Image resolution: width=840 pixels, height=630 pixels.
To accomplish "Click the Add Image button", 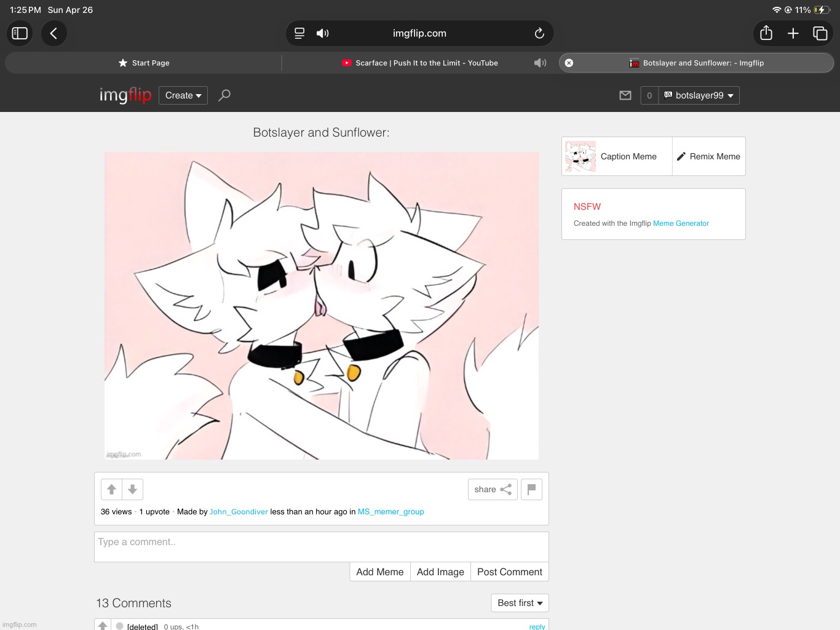I will coord(440,572).
